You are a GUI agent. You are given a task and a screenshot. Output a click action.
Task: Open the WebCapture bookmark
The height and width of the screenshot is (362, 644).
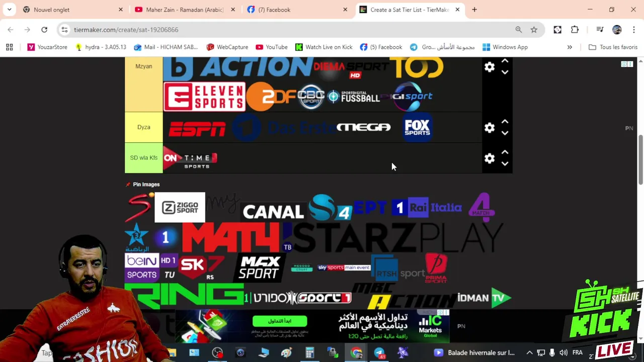[x=227, y=47]
